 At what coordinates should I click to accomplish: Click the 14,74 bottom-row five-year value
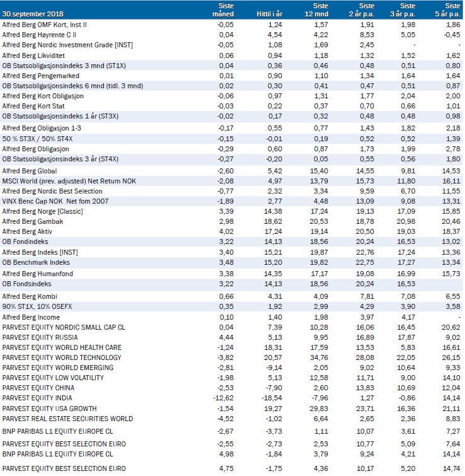(x=451, y=468)
